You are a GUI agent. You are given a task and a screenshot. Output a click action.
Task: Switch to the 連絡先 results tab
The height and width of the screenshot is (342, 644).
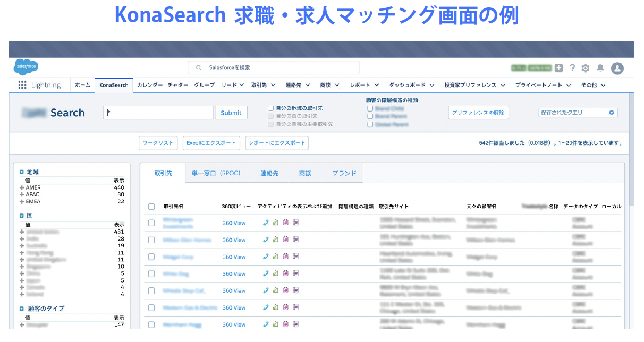269,174
